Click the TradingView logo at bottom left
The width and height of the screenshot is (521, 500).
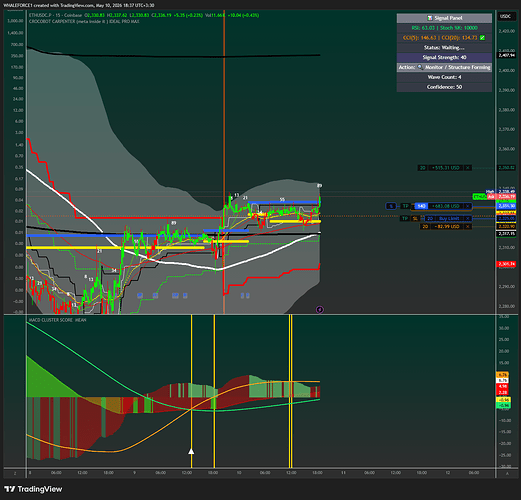click(33, 489)
